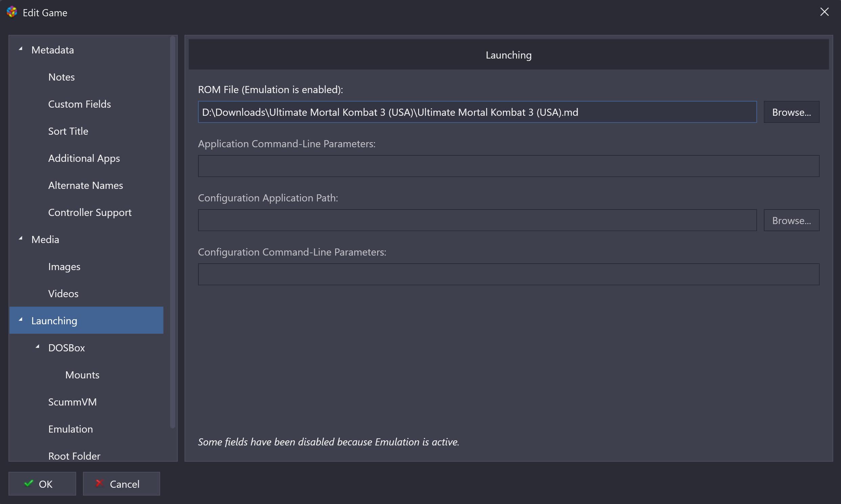The height and width of the screenshot is (504, 841).
Task: Click Configuration Application Path field
Action: coord(477,220)
